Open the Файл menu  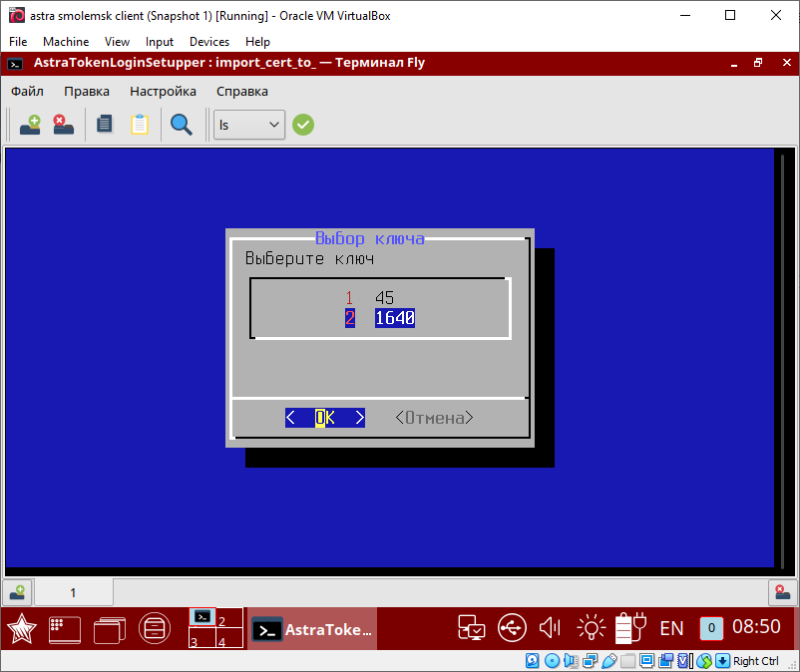click(x=27, y=92)
